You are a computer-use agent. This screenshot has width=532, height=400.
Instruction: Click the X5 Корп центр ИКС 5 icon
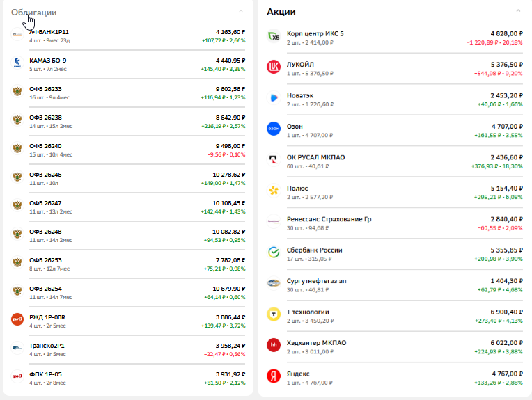pos(274,36)
